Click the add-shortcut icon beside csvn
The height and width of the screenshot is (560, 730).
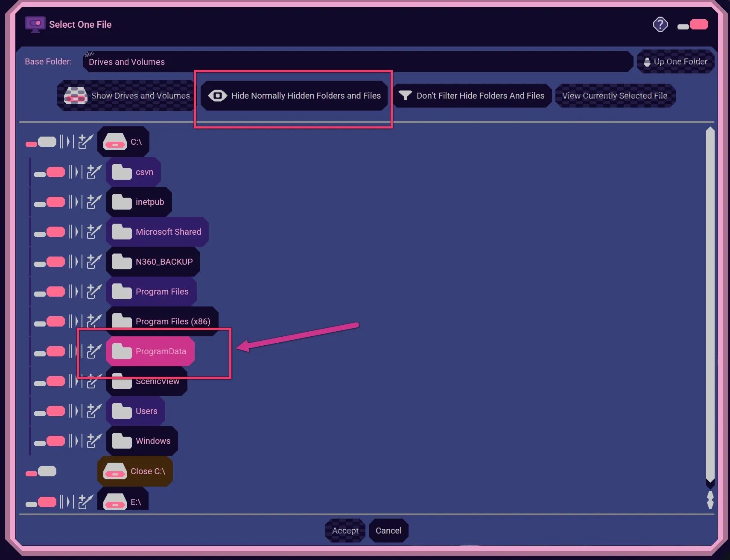click(x=94, y=172)
